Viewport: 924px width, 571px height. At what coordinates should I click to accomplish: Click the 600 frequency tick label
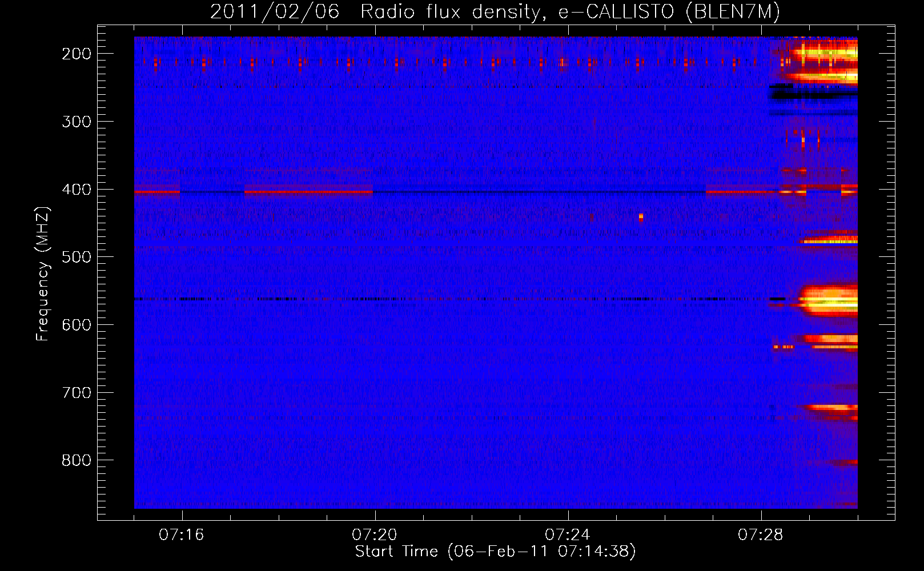77,325
